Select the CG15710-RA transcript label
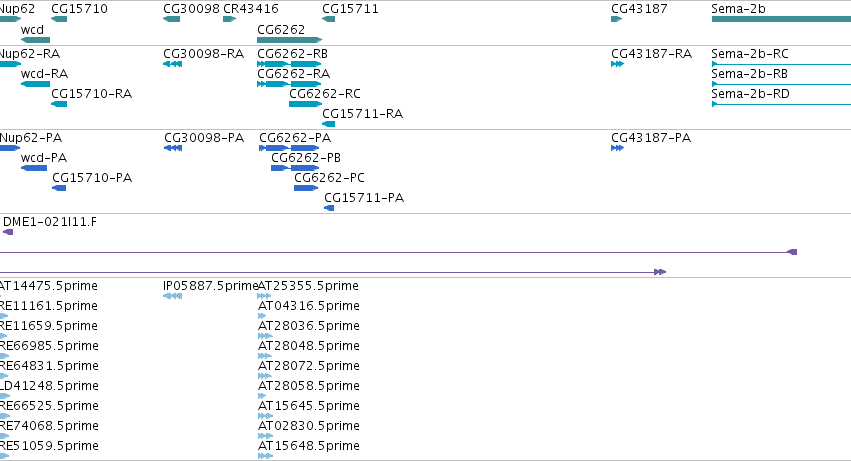851x461 pixels. (91, 94)
